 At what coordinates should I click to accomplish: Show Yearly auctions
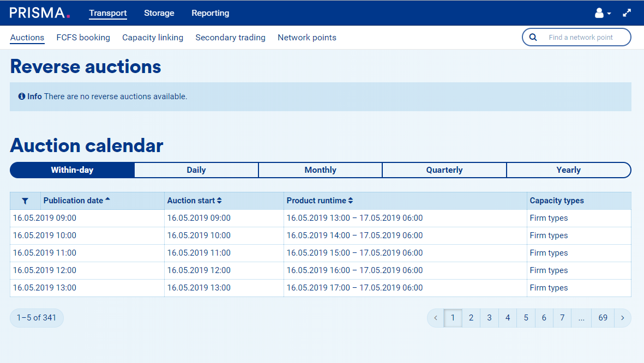pyautogui.click(x=568, y=170)
